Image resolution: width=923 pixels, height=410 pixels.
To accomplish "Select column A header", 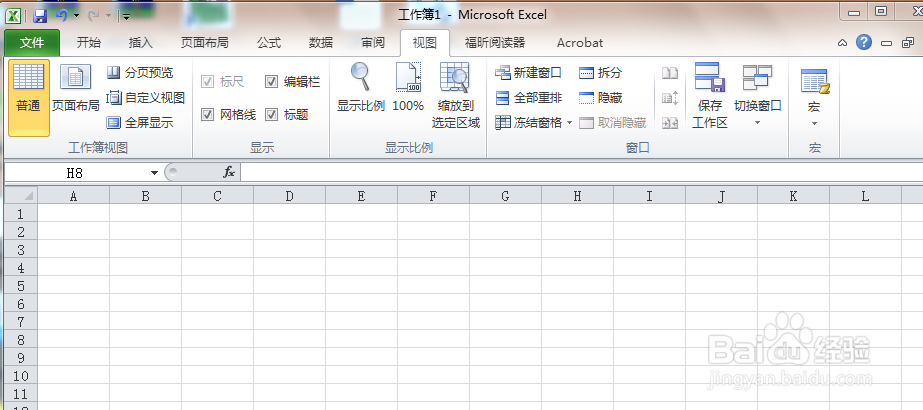I will (x=73, y=196).
